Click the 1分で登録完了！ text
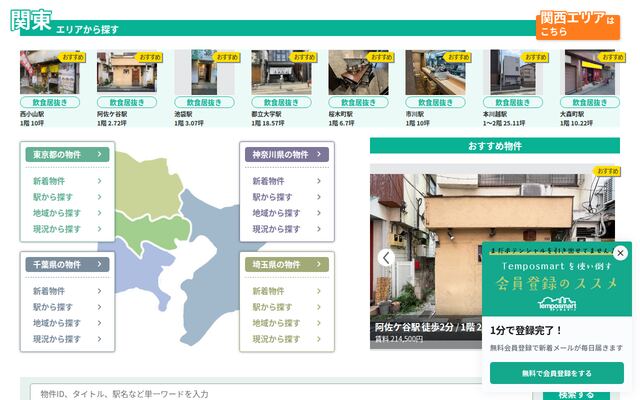Viewport: 640px width, 400px height. point(526,331)
